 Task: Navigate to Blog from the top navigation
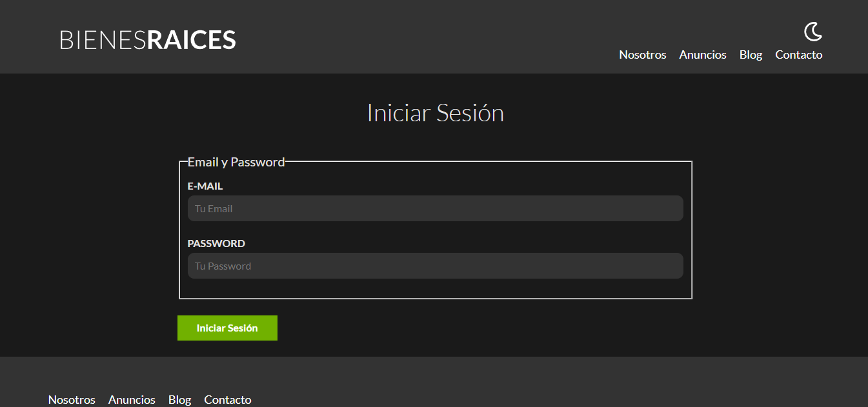[x=751, y=55]
